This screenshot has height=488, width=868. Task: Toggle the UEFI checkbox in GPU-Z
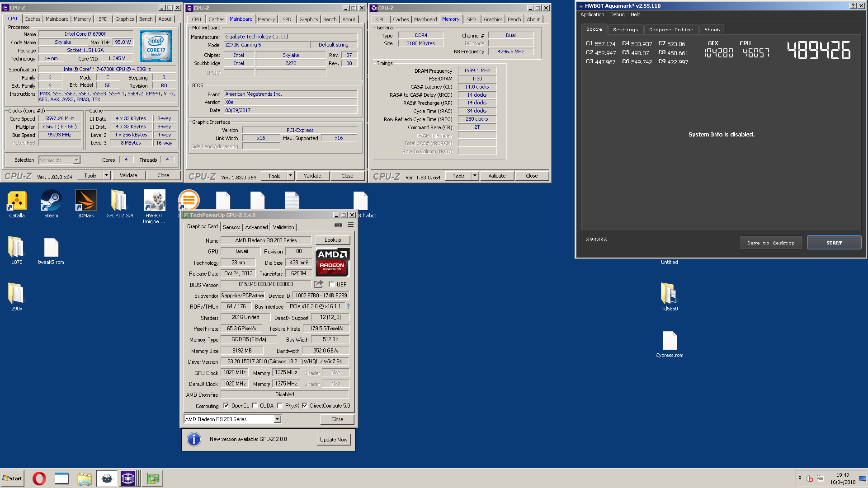(331, 285)
